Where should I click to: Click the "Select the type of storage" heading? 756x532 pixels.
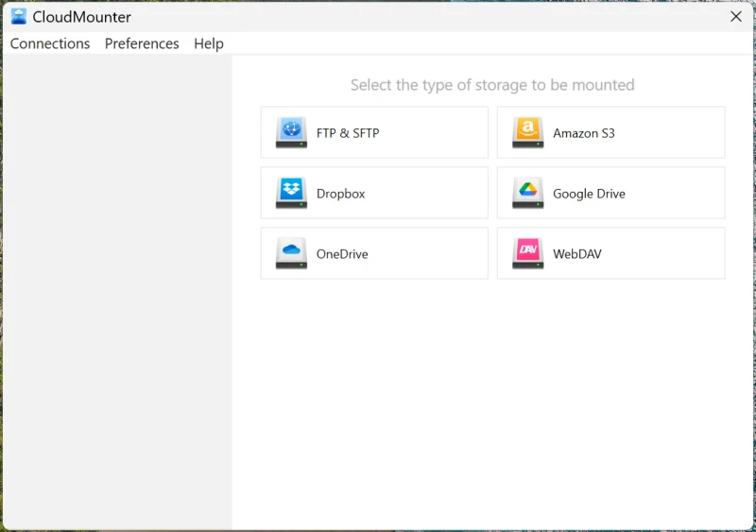pos(492,85)
